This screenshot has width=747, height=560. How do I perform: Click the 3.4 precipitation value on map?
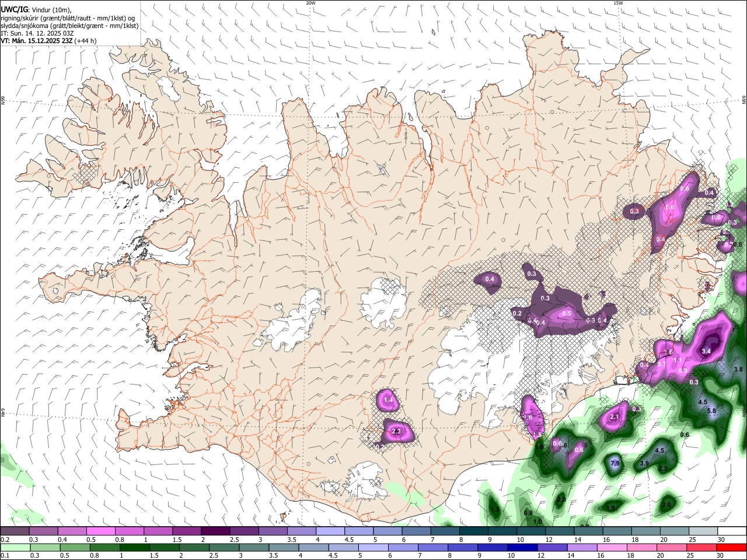[x=706, y=351]
